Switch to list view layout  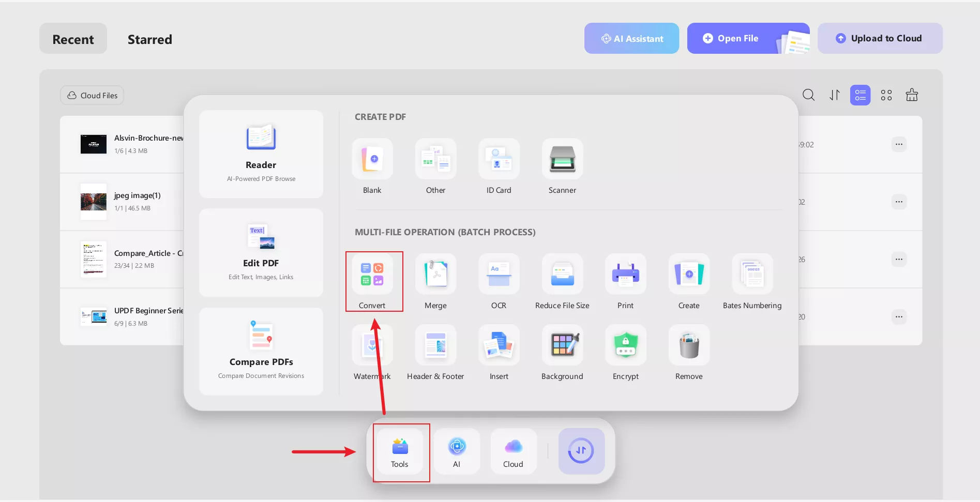pos(860,95)
